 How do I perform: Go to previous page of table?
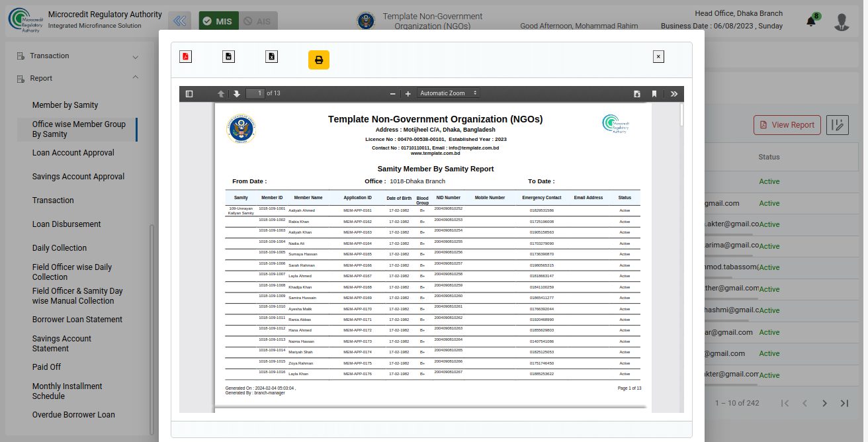[x=805, y=403]
